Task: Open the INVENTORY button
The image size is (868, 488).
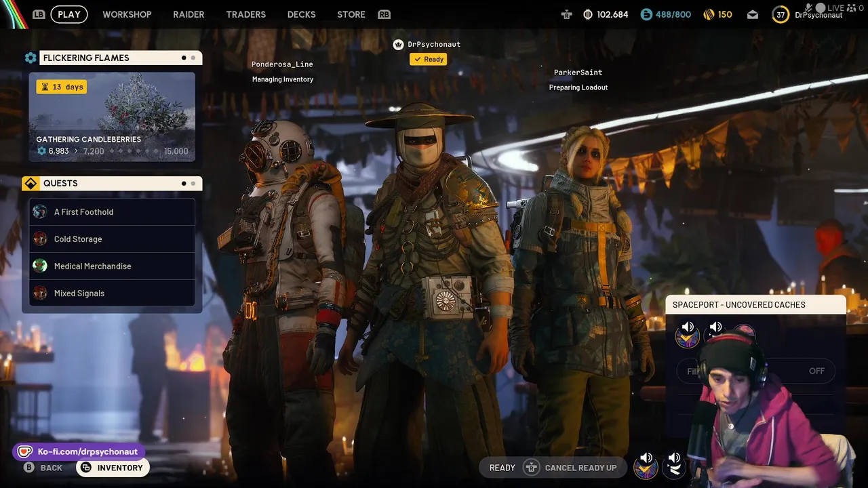Action: coord(113,468)
